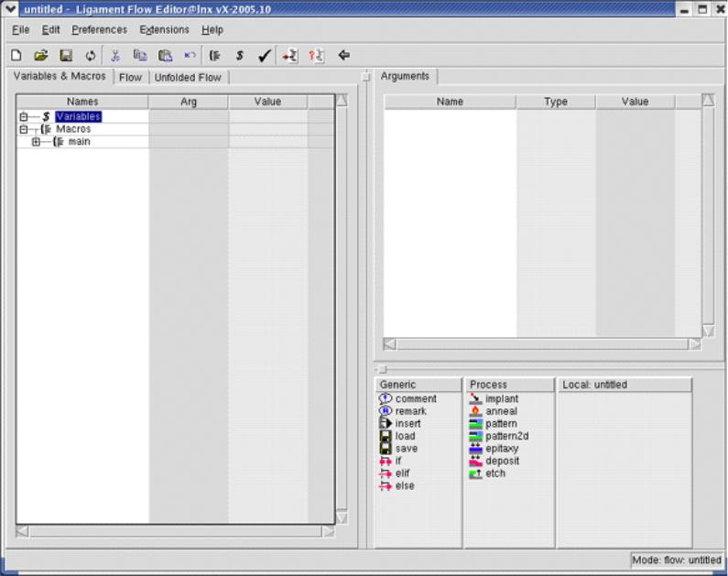The height and width of the screenshot is (576, 728).
Task: Select the Macros tree item
Action: pos(73,129)
